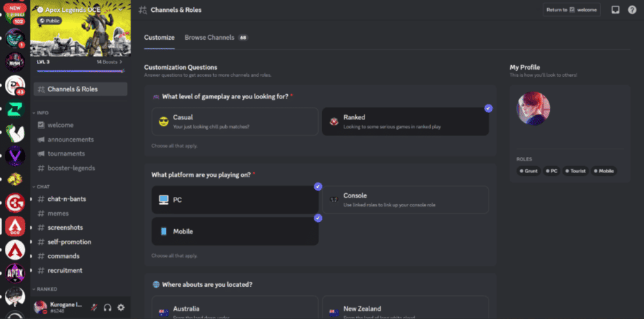Click the profile avatar in My Profile

tap(533, 108)
